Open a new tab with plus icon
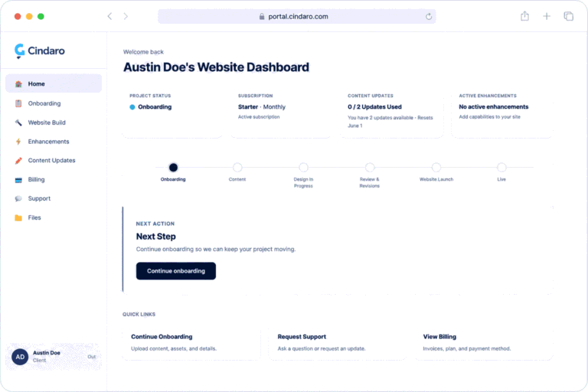The height and width of the screenshot is (392, 588). [x=547, y=16]
